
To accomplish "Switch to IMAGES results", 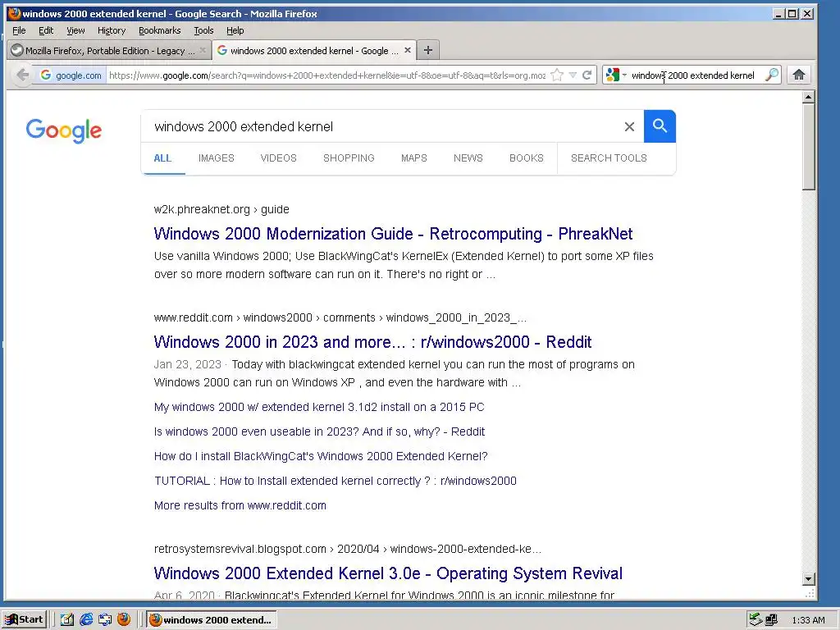I will point(217,158).
